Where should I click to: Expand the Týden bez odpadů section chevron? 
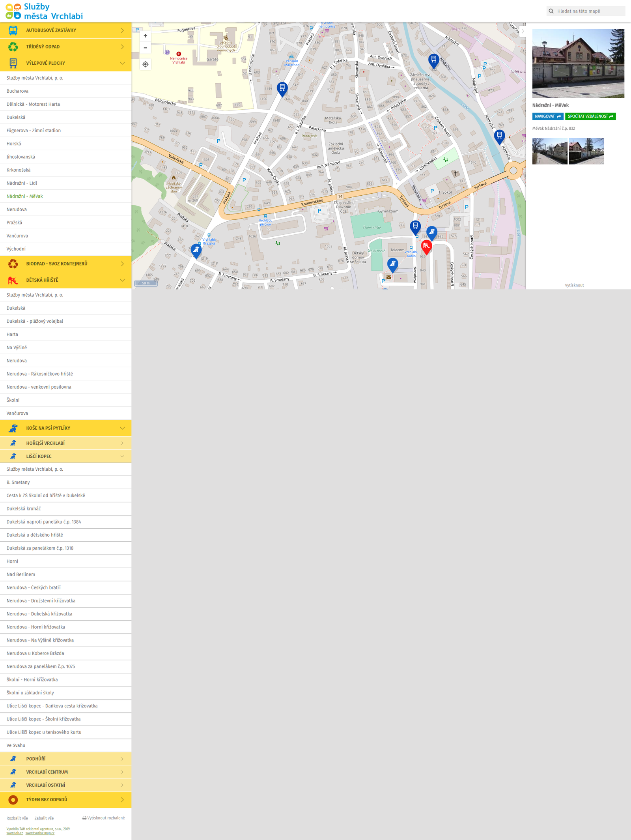[122, 800]
